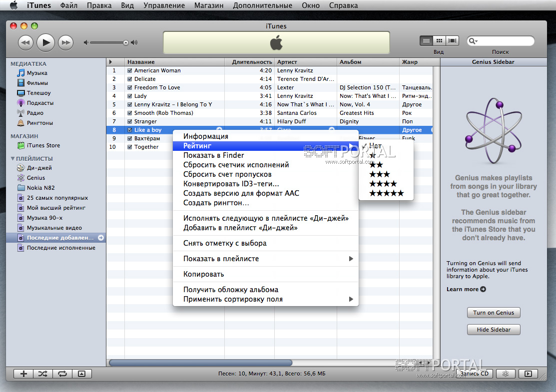This screenshot has width=556, height=392.
Task: Choose Показать в Finder menu item
Action: click(x=265, y=155)
